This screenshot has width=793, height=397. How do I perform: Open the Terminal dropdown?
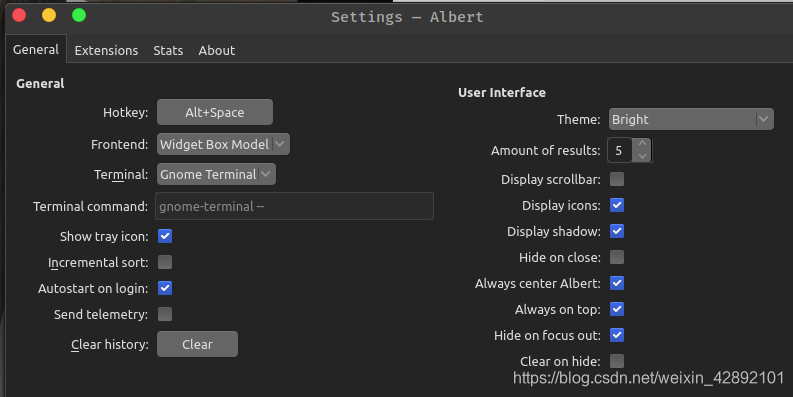pos(216,174)
